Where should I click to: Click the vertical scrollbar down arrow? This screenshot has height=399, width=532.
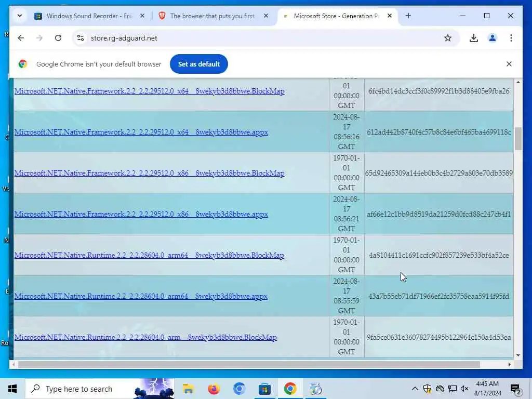[x=518, y=355]
